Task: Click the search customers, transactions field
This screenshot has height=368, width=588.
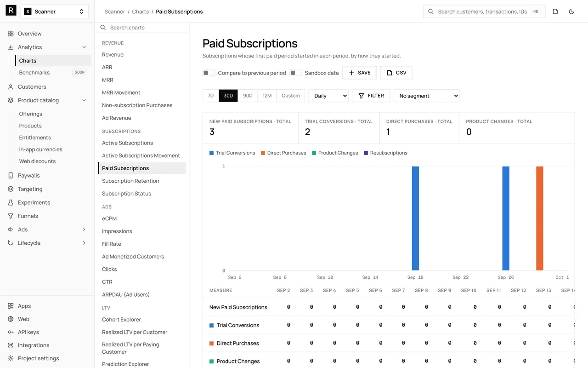Action: click(x=484, y=11)
